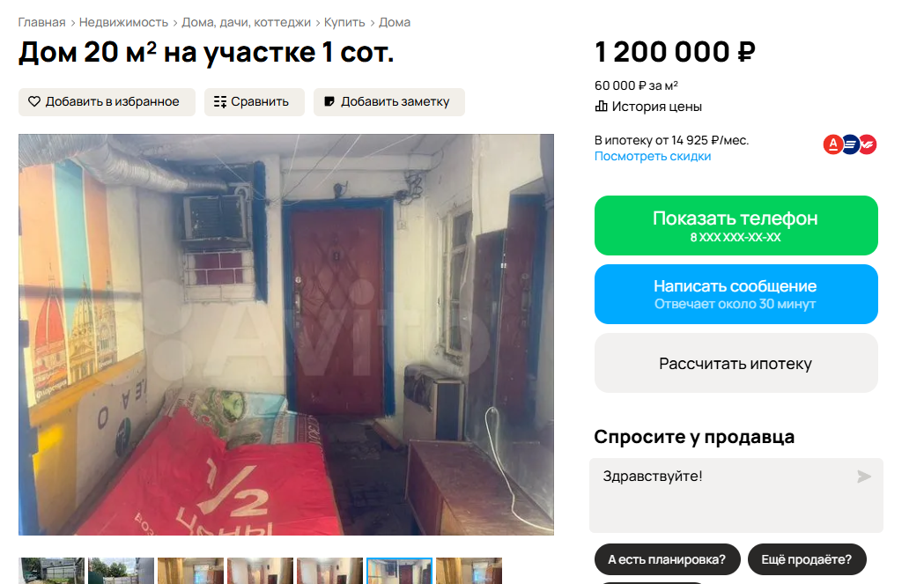
Task: Open Недвижимость breadcrumb
Action: tap(123, 22)
